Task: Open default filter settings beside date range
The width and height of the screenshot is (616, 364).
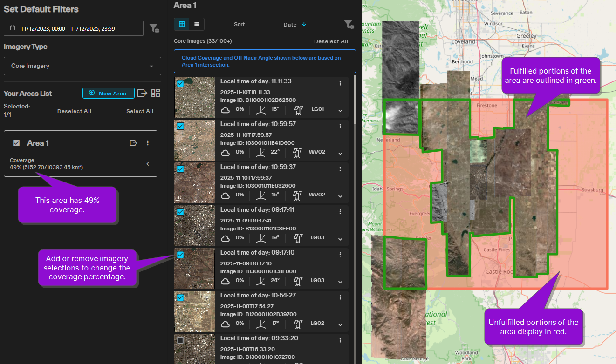Action: [x=154, y=28]
